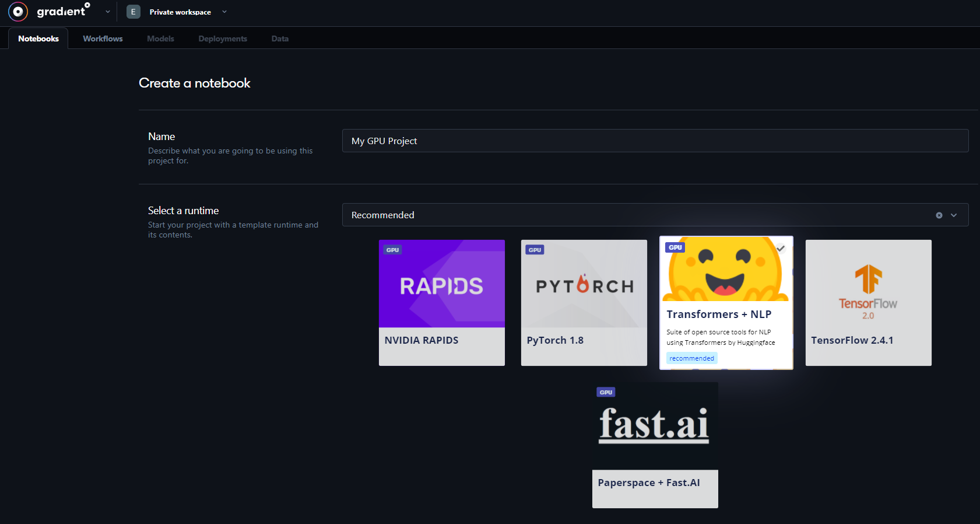
Task: Click the GPU badge on fast.ai card
Action: [606, 392]
